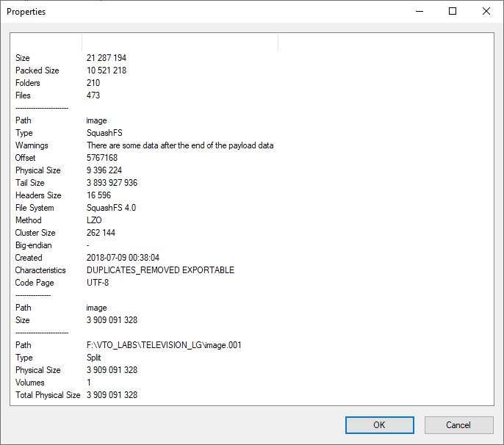Close the Properties dialog window
Image resolution: width=504 pixels, height=445 pixels.
486,11
